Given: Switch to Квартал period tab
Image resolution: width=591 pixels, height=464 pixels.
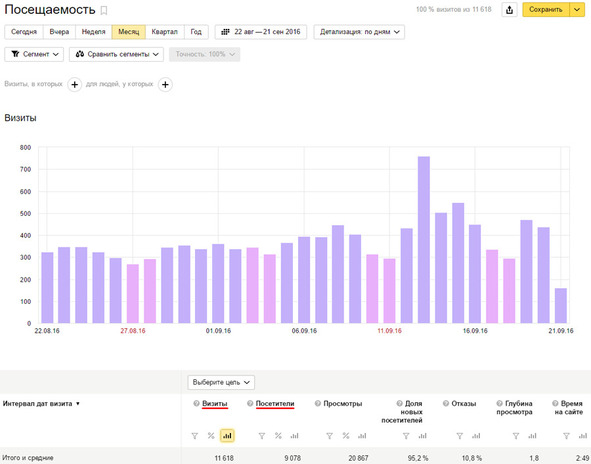Looking at the screenshot, I should click(165, 32).
